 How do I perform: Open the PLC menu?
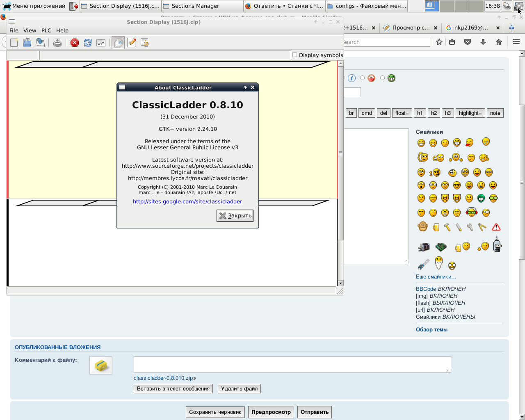click(x=46, y=30)
